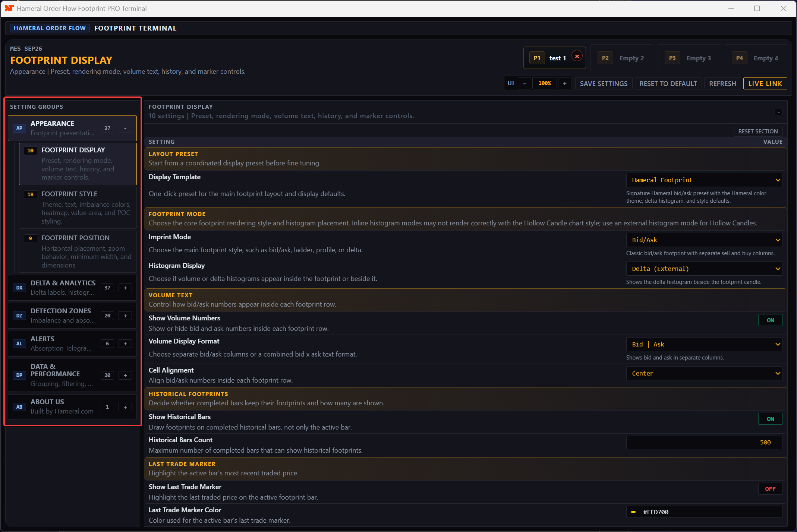Viewport: 797px width, 532px height.
Task: Click the AP badge icon for Appearance
Action: 19,128
